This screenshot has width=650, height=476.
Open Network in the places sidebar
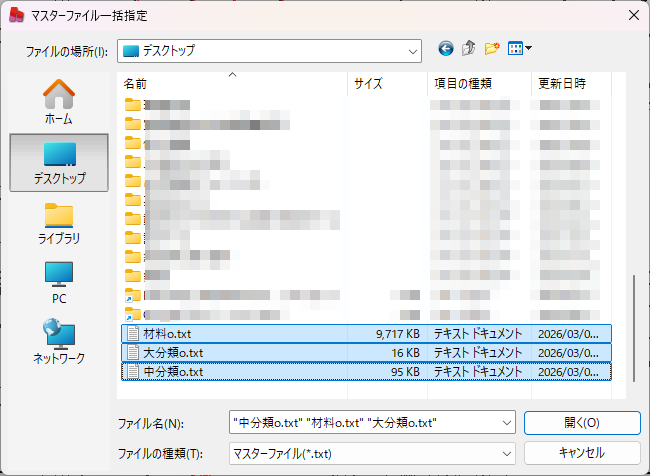[58, 342]
